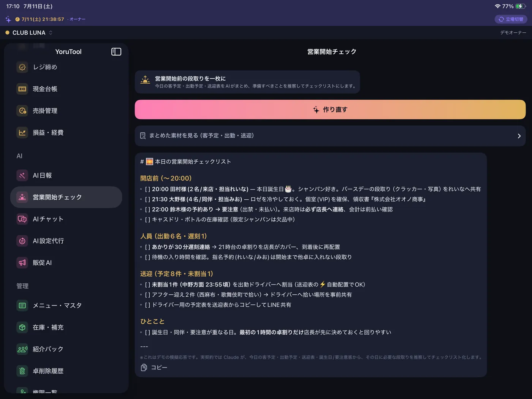Click the sparkle icon on 作り直す button
532x399 pixels.
(316, 110)
